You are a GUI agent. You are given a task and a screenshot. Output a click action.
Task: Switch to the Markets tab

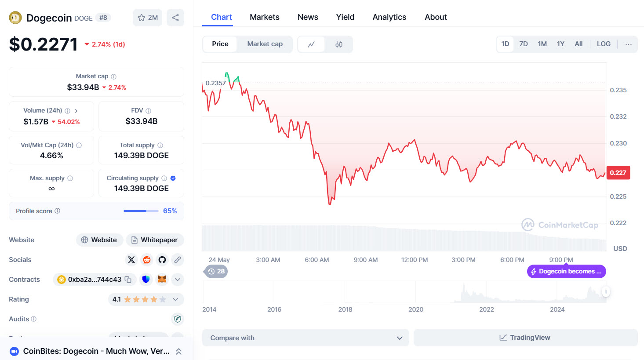[x=264, y=17]
